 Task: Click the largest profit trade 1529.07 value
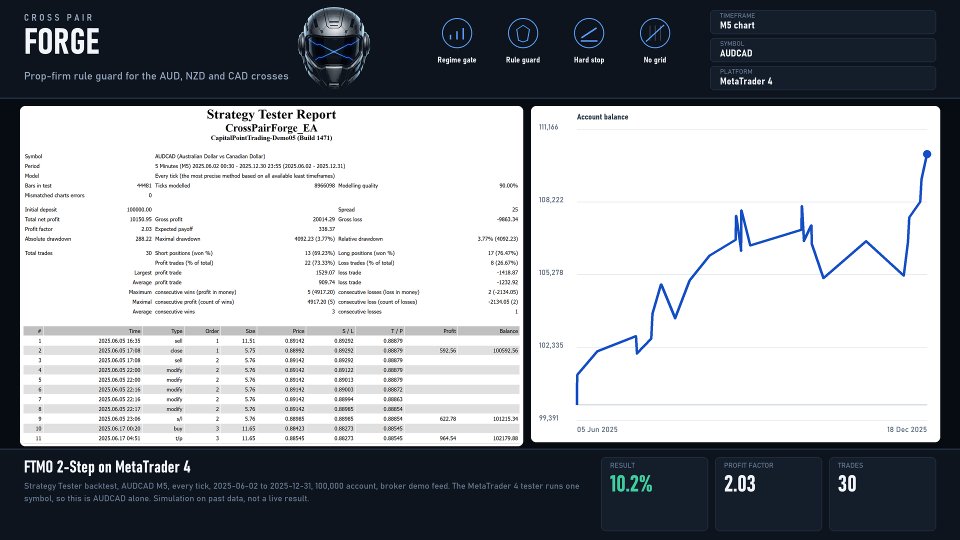point(326,272)
